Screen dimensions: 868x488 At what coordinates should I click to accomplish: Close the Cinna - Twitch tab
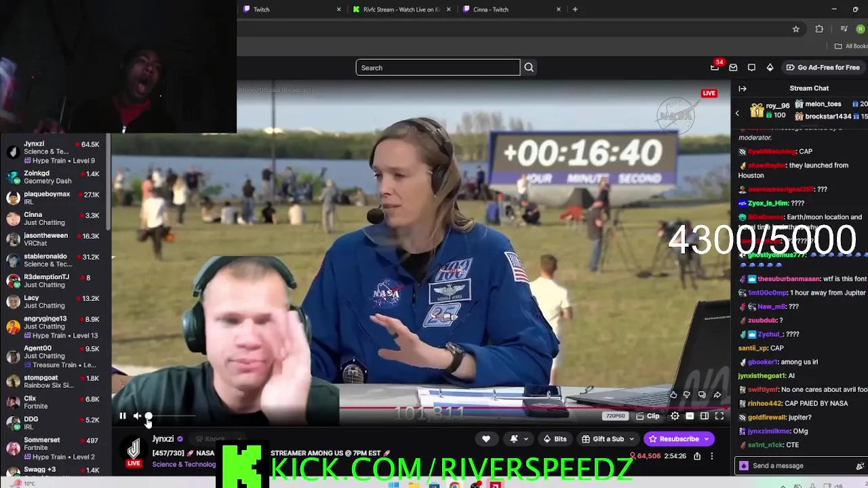tap(559, 9)
